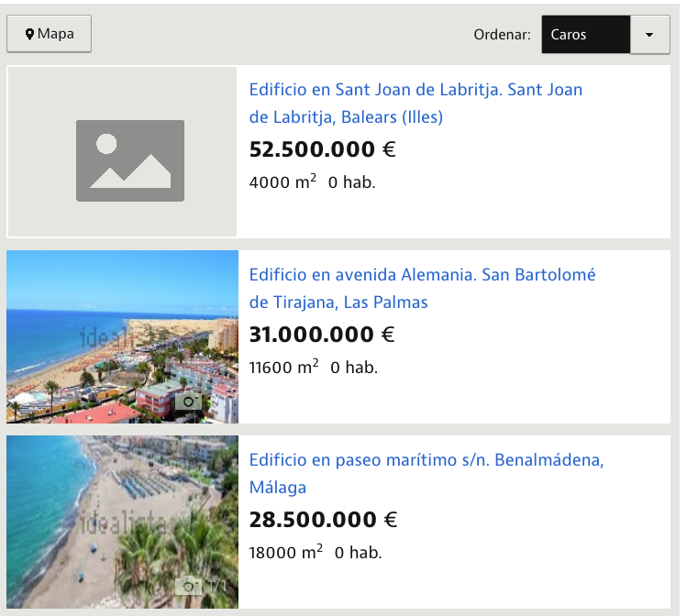The height and width of the screenshot is (616, 687).
Task: Click the placeholder image icon for Sant Joan listing
Action: point(130,160)
